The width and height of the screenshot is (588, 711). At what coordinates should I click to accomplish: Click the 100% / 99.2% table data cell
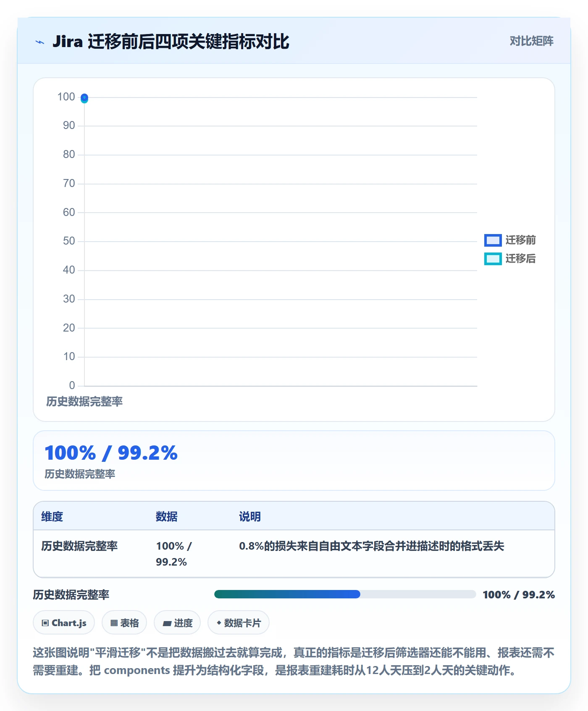point(174,554)
